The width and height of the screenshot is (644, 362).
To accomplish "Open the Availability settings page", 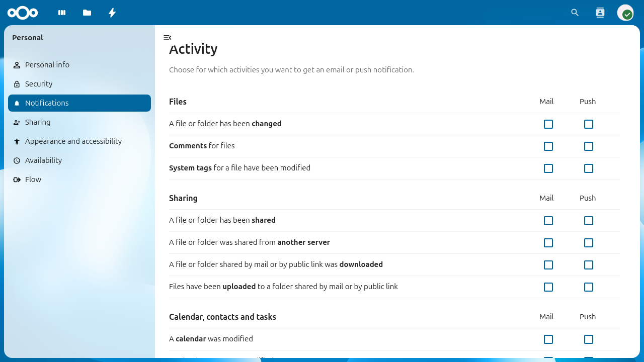I will tap(43, 160).
